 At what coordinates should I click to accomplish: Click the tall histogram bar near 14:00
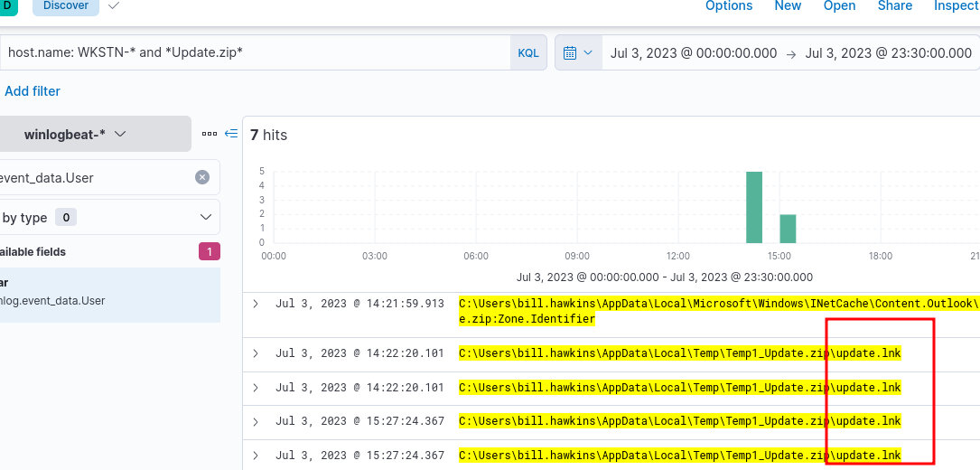point(754,207)
